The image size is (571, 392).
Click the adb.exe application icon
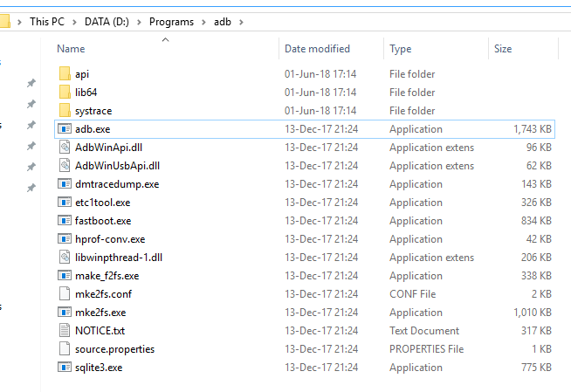(65, 129)
